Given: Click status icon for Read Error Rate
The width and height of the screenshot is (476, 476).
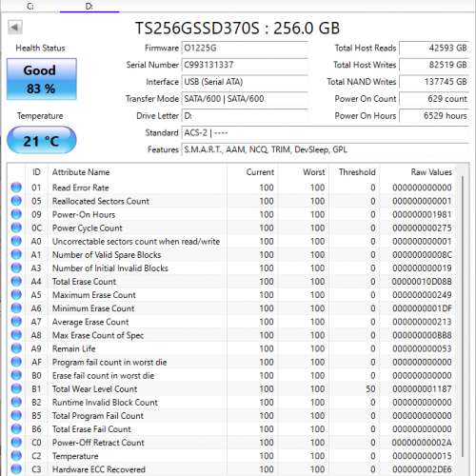Looking at the screenshot, I should pos(16,188).
